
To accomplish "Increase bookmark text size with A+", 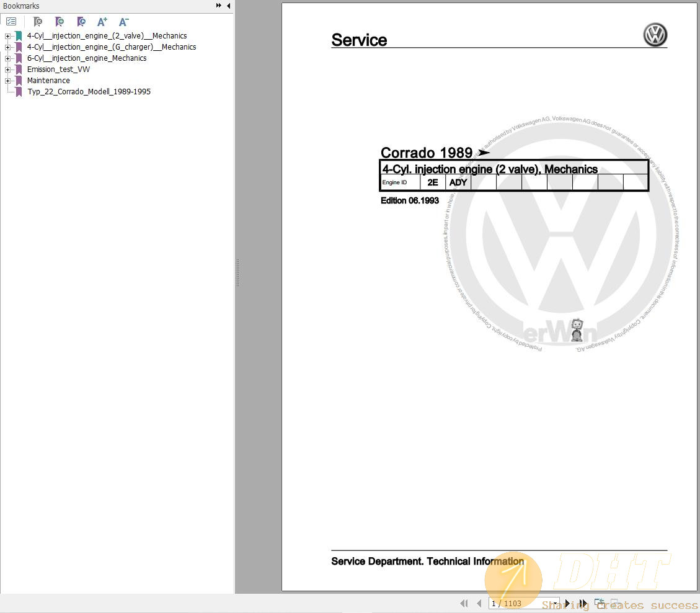I will pyautogui.click(x=102, y=22).
